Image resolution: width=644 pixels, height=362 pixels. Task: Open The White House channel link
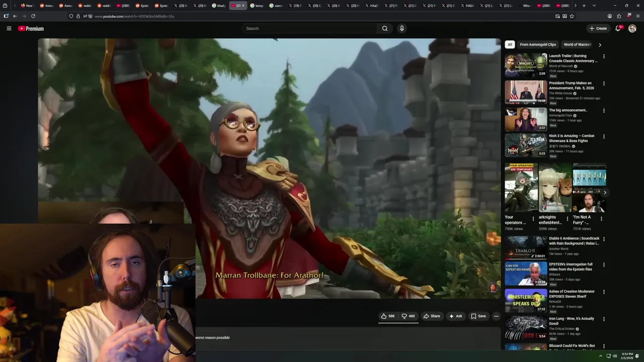(560, 94)
